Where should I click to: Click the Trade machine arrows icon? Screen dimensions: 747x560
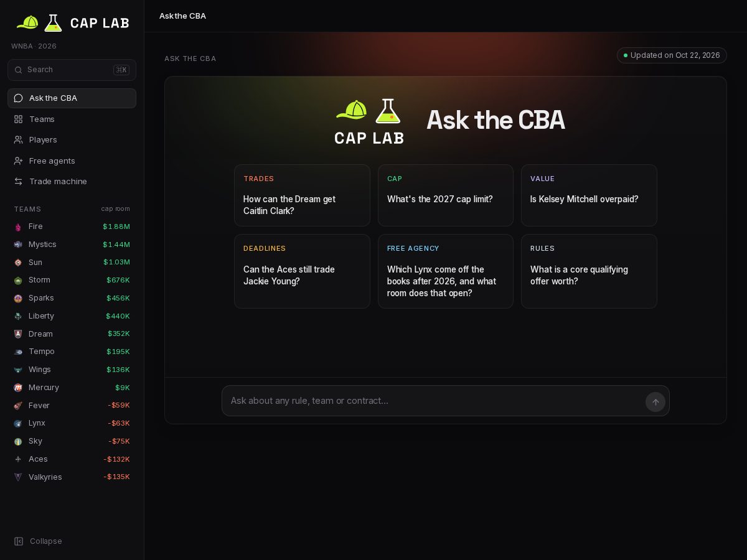tap(19, 182)
